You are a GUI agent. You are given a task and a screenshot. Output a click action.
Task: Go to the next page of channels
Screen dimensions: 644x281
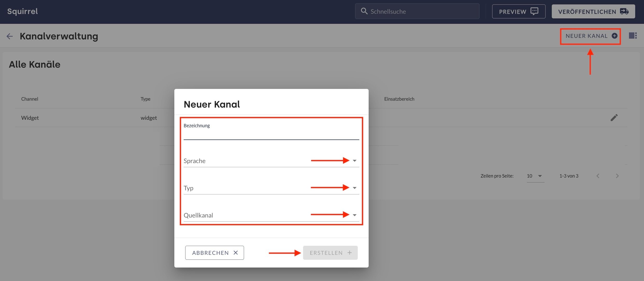(x=617, y=176)
